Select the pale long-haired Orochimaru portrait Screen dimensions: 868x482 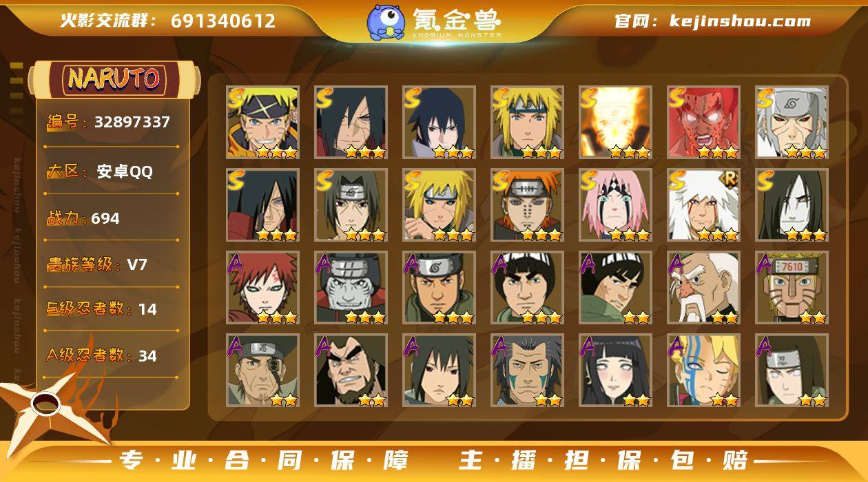(x=792, y=205)
